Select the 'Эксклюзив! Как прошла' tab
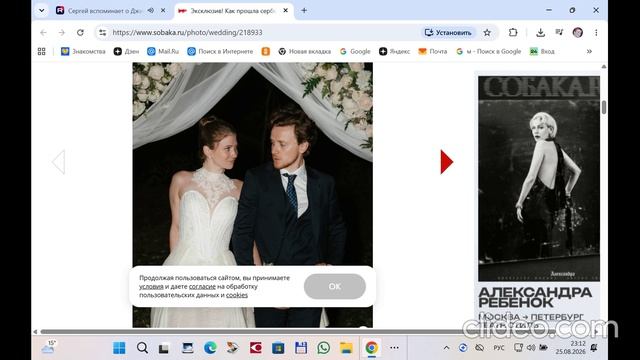 [233, 11]
